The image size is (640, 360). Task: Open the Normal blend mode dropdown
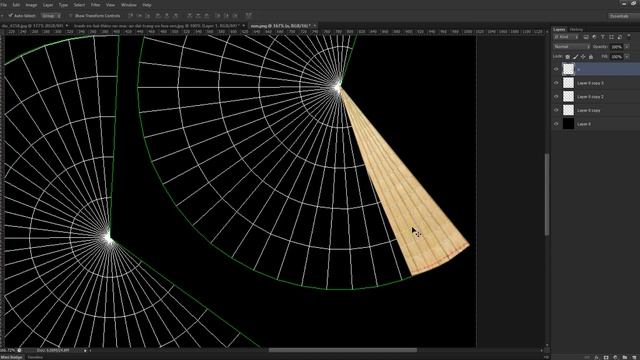point(571,47)
